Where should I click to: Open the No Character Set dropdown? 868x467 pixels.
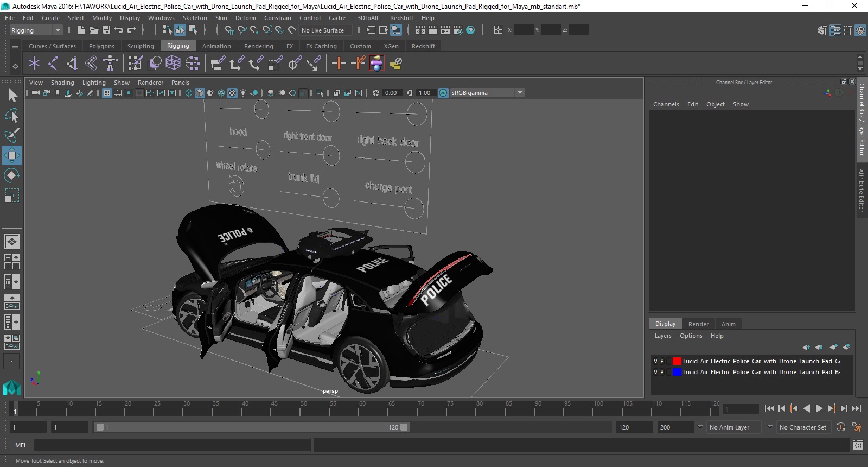coord(803,427)
